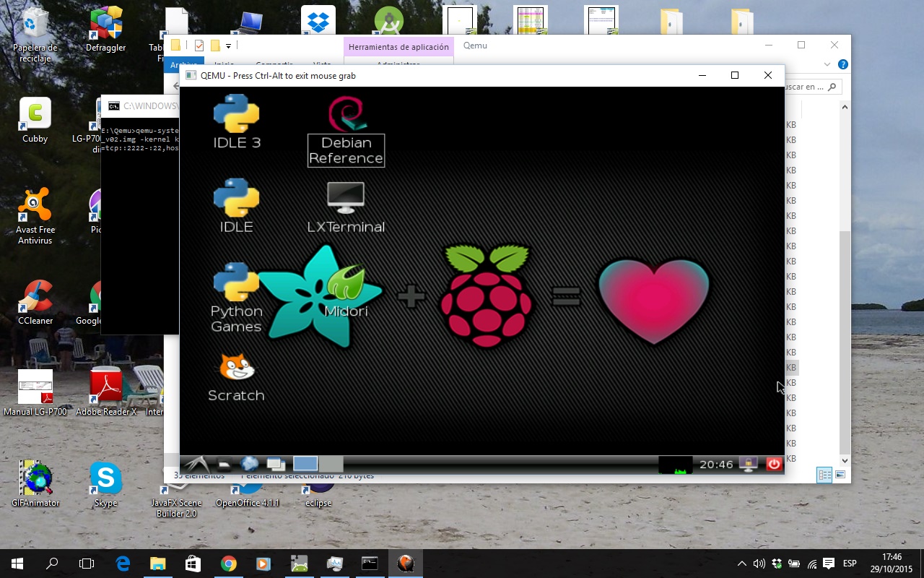Expand the Explorer ribbon chevron
The image size is (924, 578).
click(x=827, y=64)
